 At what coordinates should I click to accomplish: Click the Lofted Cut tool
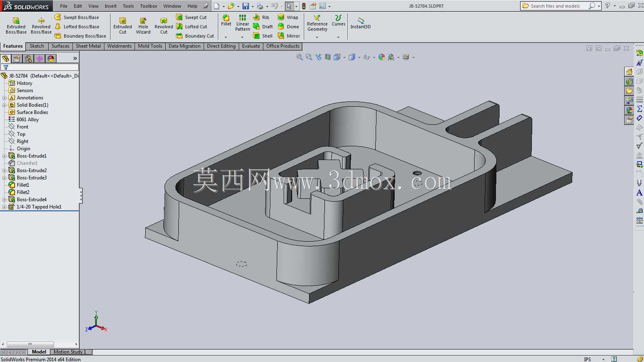pyautogui.click(x=192, y=27)
